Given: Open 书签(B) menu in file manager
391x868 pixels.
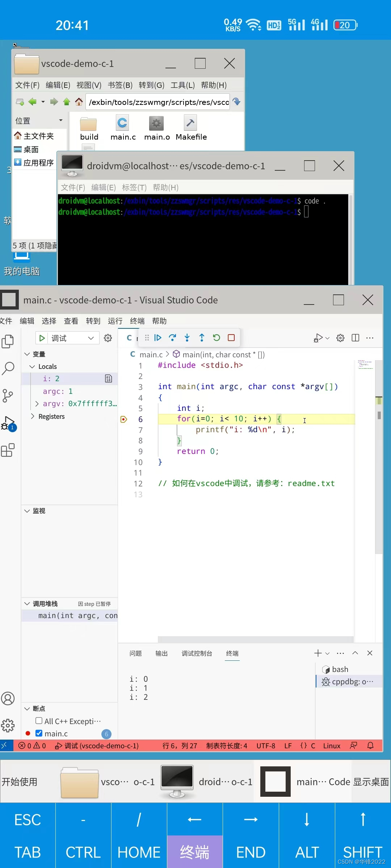Looking at the screenshot, I should [120, 85].
